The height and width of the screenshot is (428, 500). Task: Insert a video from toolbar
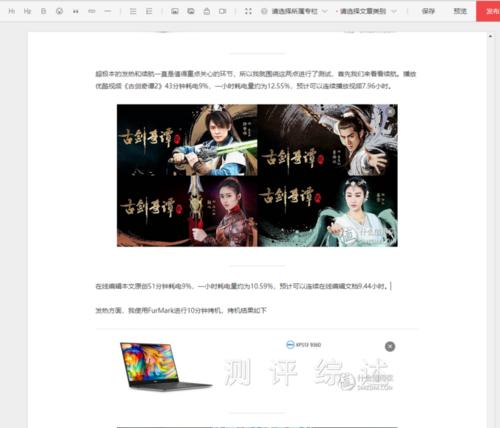click(223, 11)
